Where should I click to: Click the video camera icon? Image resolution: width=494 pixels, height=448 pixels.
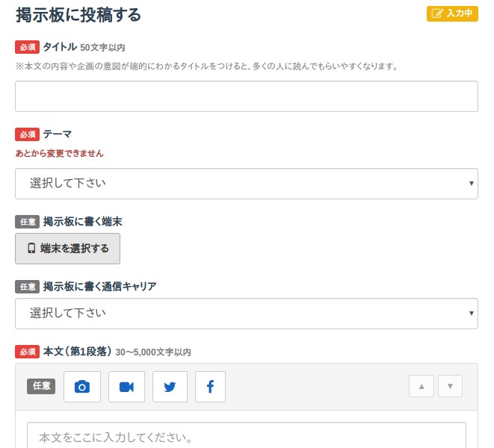click(126, 387)
